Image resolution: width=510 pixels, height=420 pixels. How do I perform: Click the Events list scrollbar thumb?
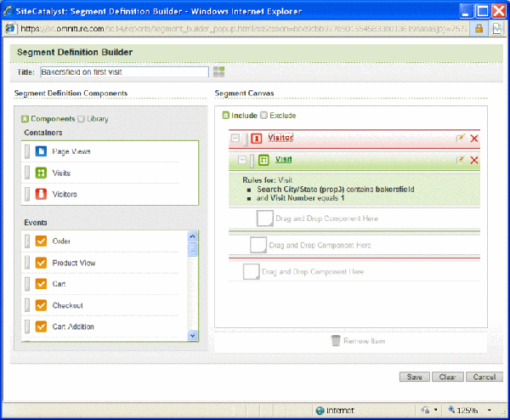click(193, 249)
